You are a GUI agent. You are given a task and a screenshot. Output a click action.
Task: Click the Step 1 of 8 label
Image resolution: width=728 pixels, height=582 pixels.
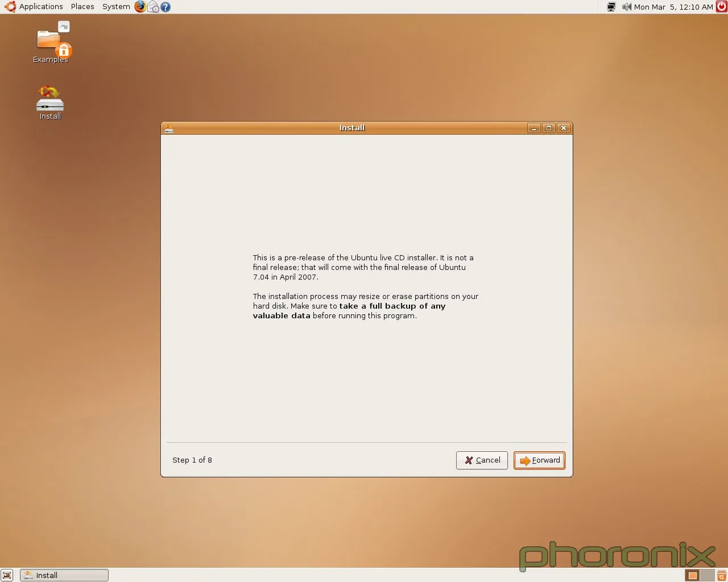(x=192, y=460)
